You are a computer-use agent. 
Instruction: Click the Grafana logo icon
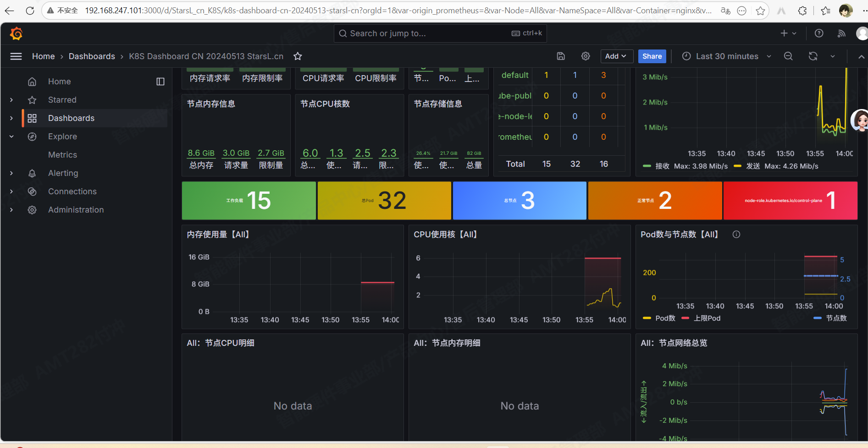(x=16, y=33)
